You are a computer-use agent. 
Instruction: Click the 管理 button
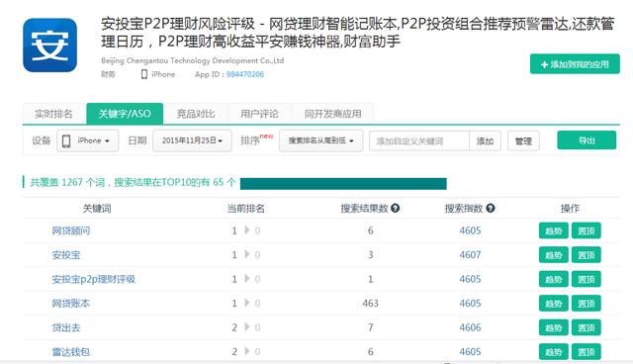(523, 141)
